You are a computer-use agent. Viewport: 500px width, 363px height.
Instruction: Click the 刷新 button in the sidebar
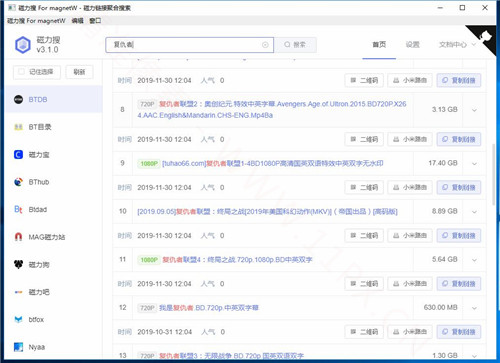point(79,72)
